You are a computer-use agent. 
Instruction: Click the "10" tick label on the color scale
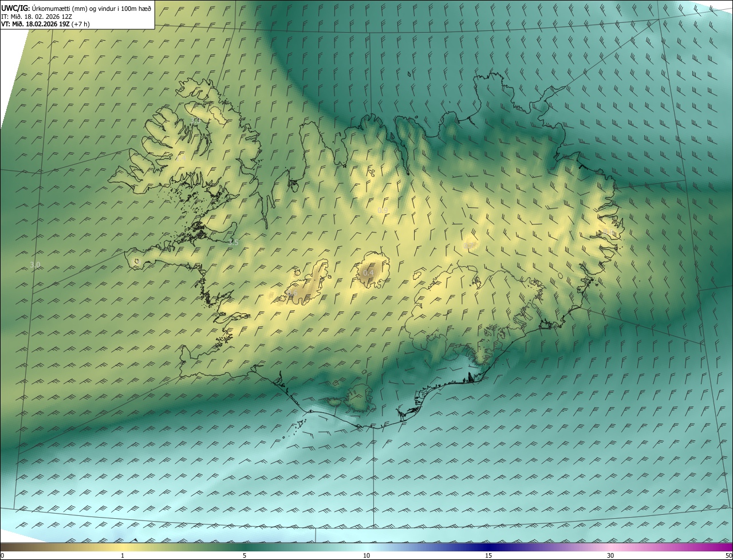pos(366,555)
